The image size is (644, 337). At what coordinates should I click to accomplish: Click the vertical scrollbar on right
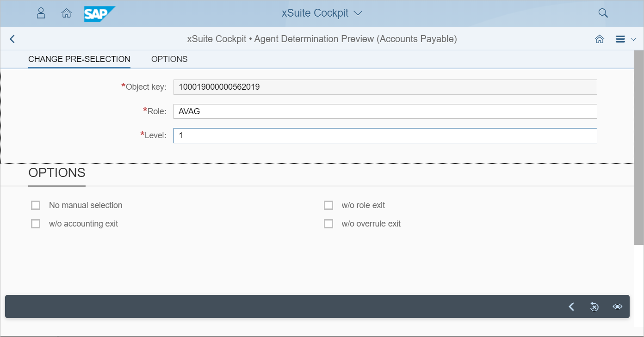click(x=639, y=153)
